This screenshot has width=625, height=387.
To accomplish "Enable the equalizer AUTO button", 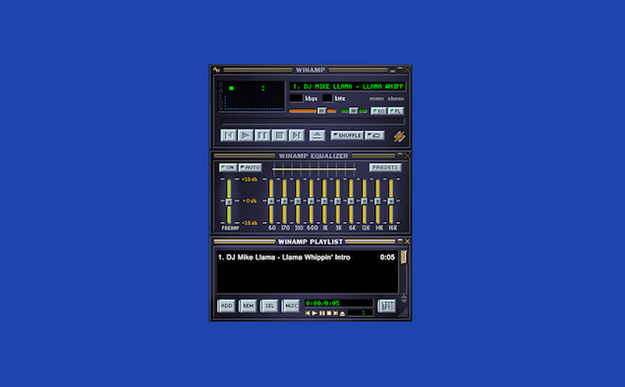I will pos(250,167).
